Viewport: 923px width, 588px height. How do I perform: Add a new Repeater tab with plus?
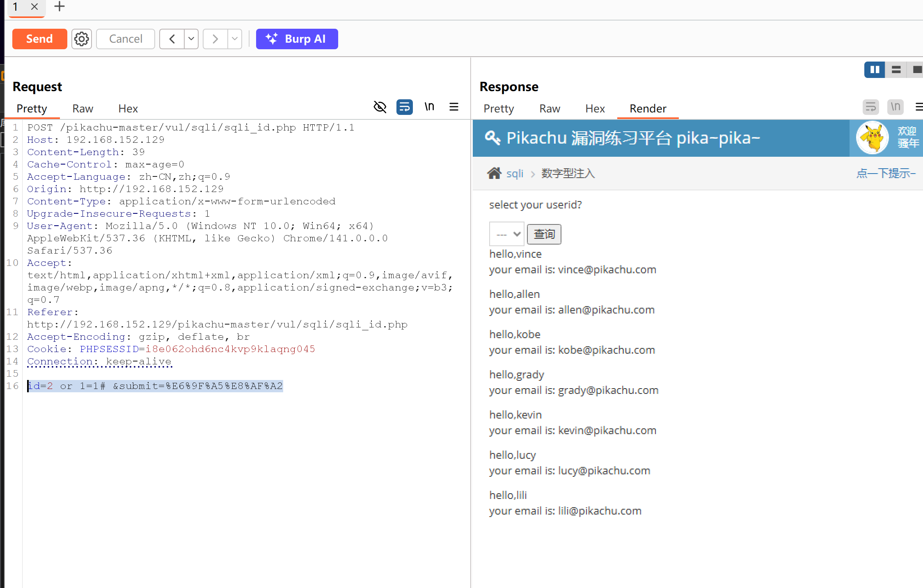coord(60,7)
